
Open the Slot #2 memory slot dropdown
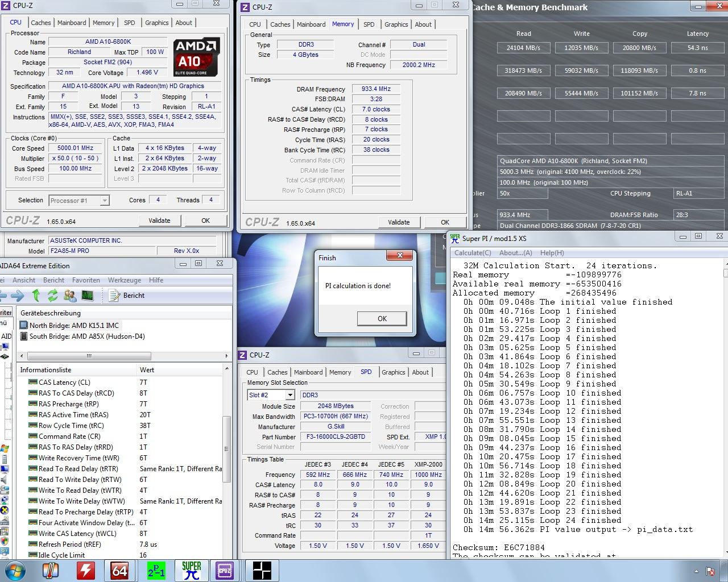point(289,395)
